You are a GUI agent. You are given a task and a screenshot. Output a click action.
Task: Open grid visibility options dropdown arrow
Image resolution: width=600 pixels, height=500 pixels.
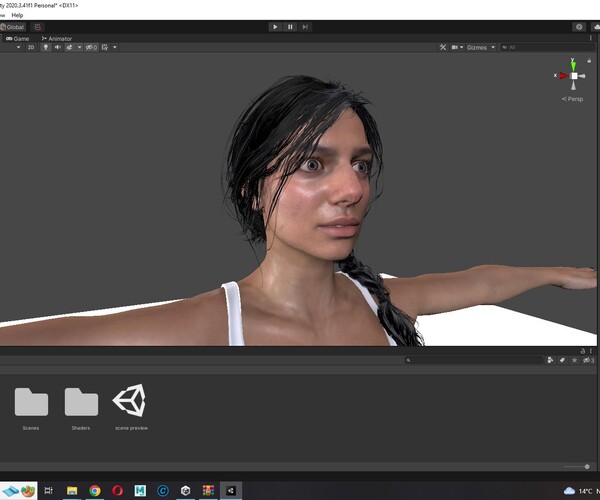pos(115,47)
